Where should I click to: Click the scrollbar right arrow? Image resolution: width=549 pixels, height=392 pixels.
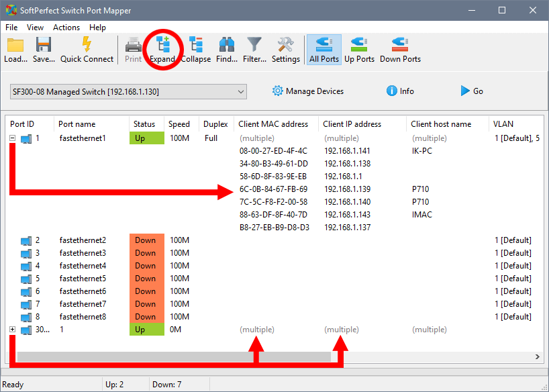tap(537, 356)
